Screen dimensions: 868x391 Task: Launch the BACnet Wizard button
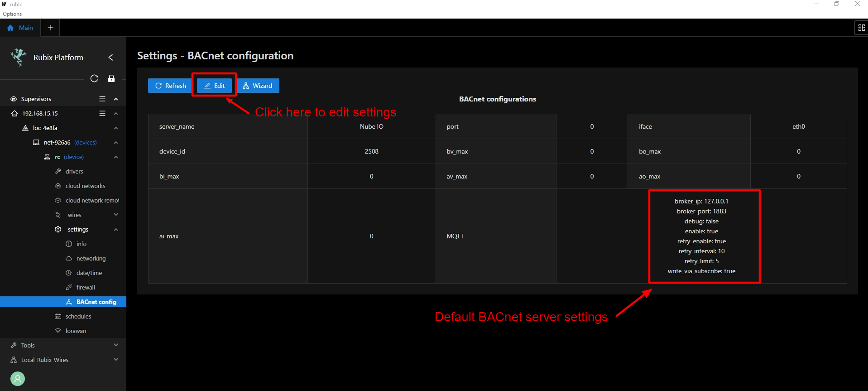tap(258, 86)
